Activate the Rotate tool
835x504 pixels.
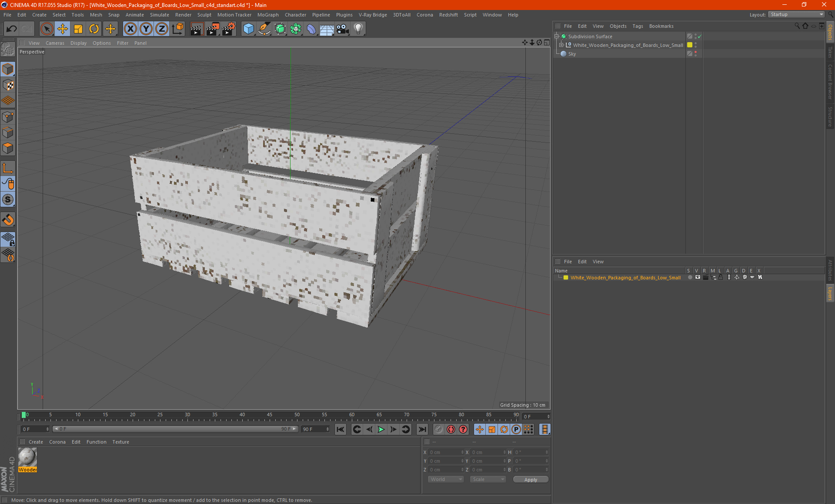tap(94, 29)
